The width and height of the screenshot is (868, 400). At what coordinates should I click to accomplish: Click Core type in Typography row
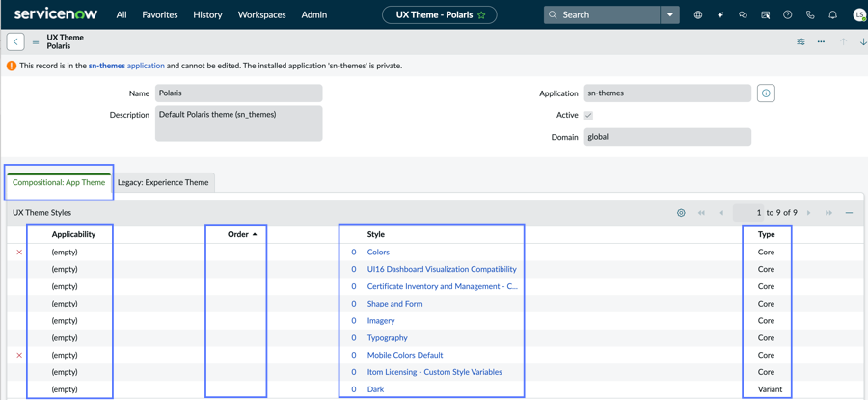[766, 337]
